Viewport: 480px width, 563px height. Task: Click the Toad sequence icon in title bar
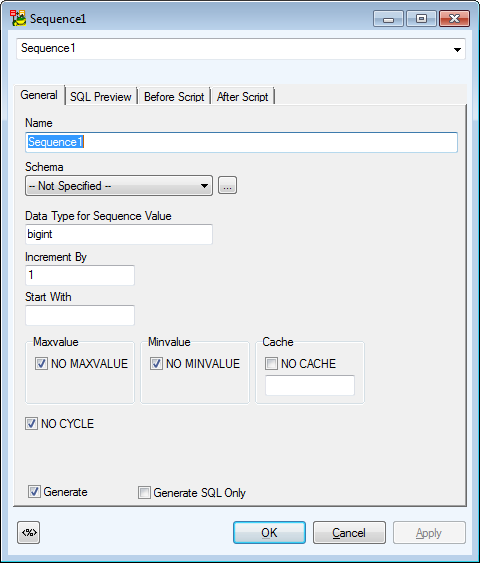18,18
